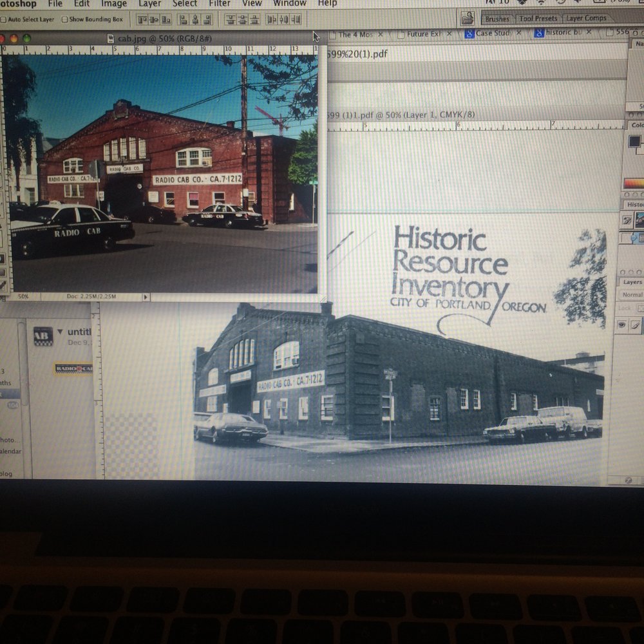Click the AB checkered icon next to untitled
Image resolution: width=644 pixels, height=644 pixels.
[43, 336]
